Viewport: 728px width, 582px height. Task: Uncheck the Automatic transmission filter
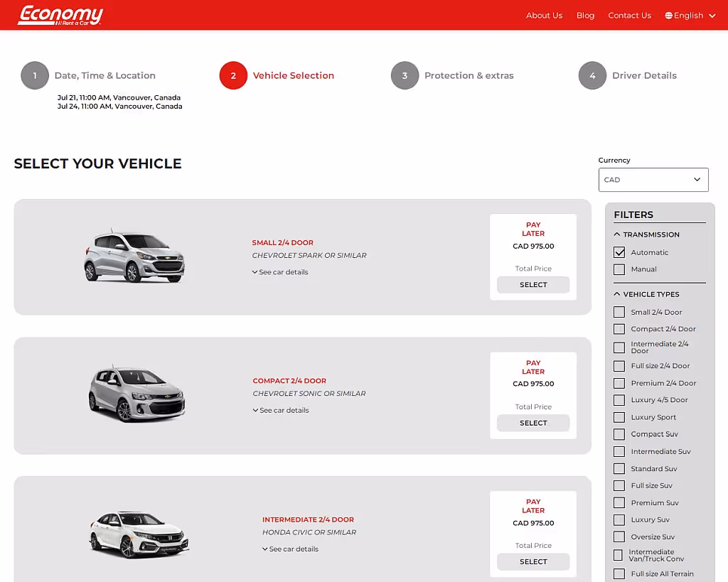(619, 252)
